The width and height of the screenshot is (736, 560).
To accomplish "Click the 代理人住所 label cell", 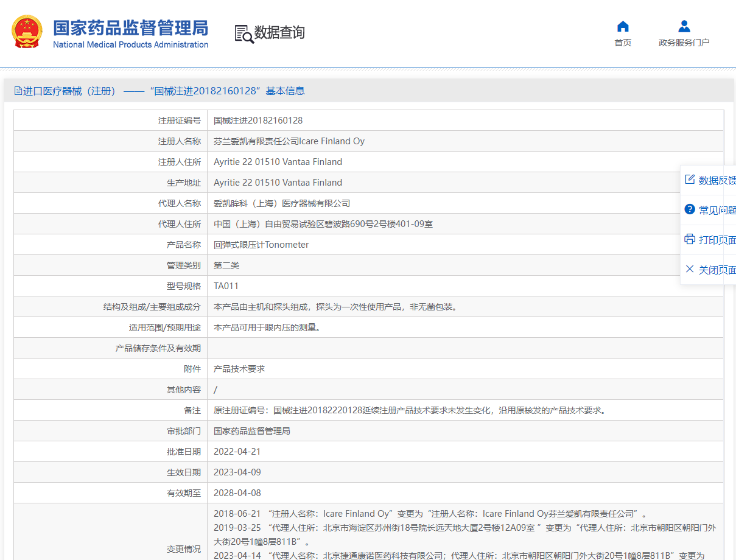I will click(x=111, y=224).
